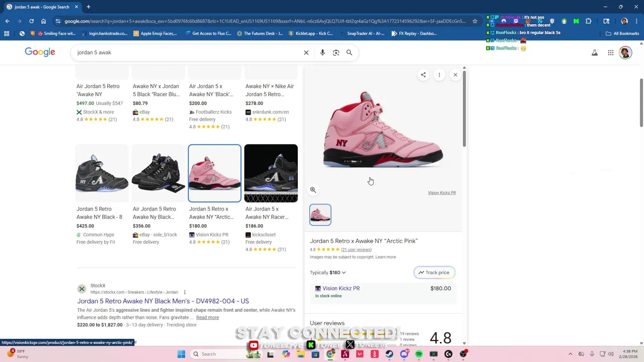Launch Steam from the taskbar
Image resolution: width=644 pixels, height=362 pixels.
click(x=389, y=354)
